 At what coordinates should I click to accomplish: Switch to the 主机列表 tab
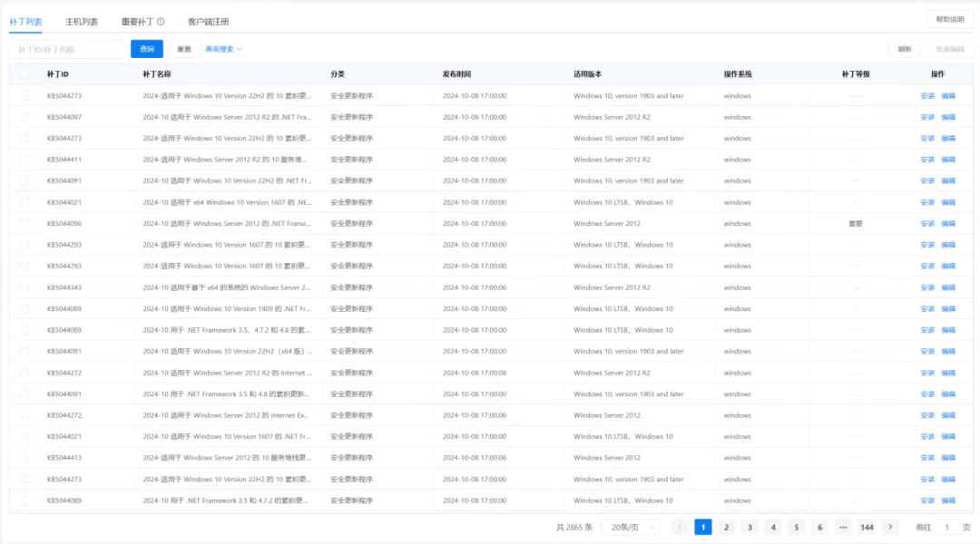(x=82, y=21)
